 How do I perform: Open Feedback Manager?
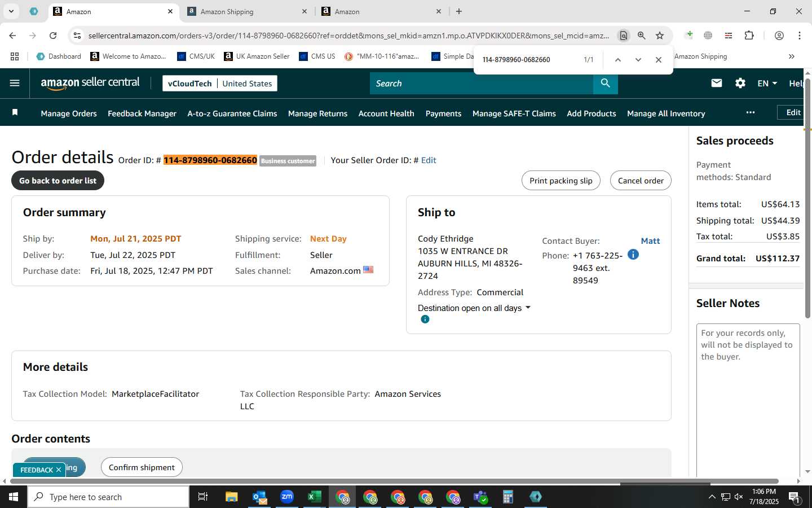coord(142,113)
